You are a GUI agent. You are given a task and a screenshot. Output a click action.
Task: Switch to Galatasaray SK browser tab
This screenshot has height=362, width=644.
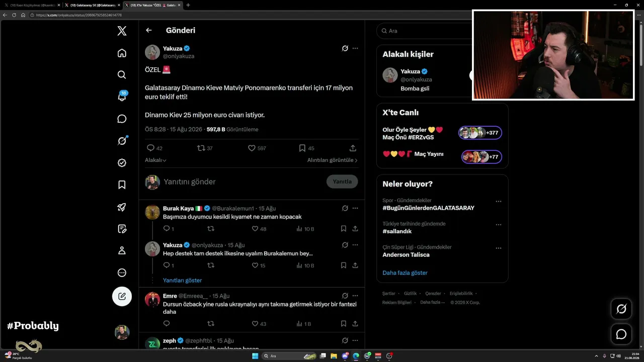point(93,5)
